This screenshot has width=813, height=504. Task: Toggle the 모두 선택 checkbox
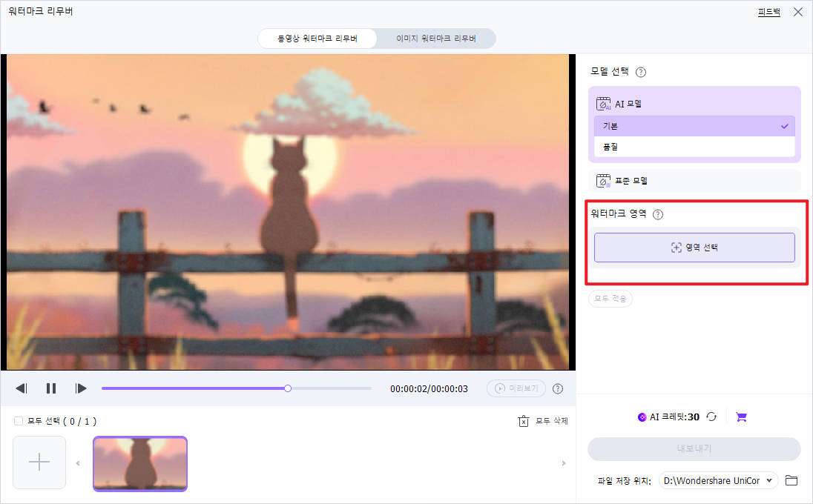click(19, 420)
